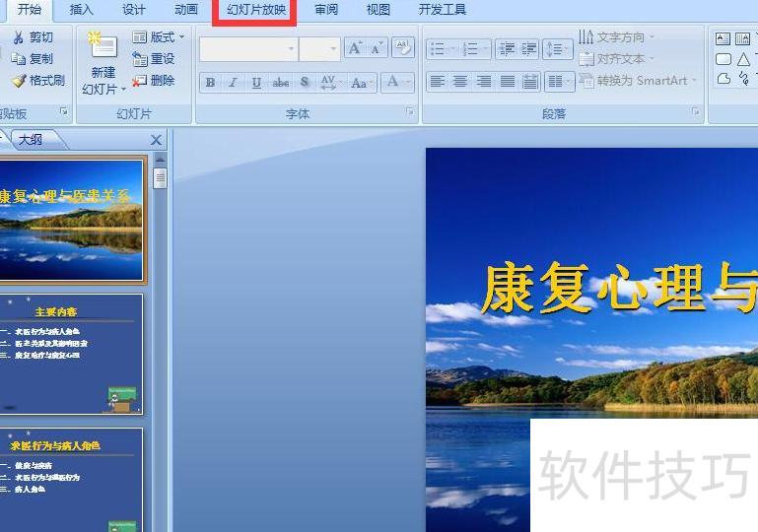Click the thumbnail pane scroll up arrow
This screenshot has height=532, width=758.
pos(160,160)
